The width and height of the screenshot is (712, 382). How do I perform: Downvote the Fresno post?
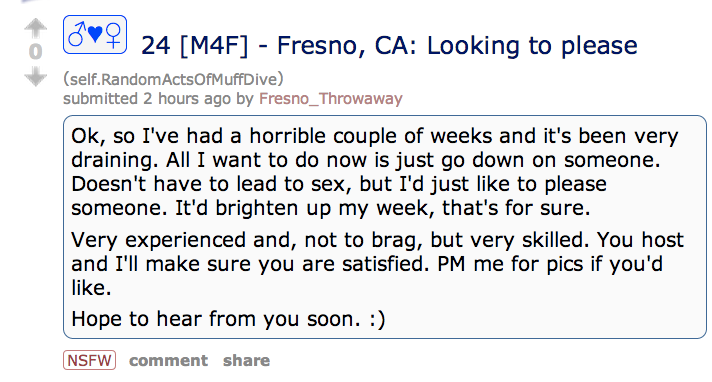35,76
